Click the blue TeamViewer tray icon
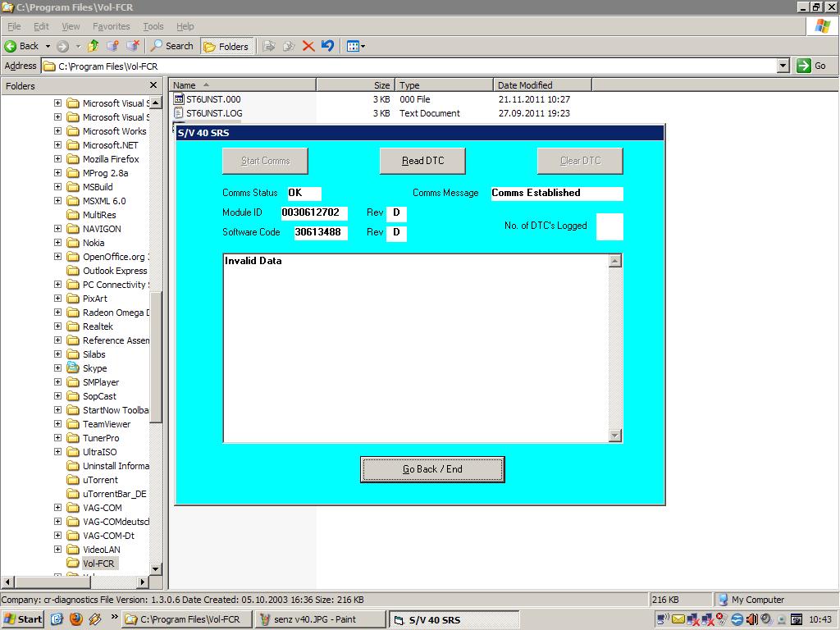Viewport: 840px width, 630px height. [x=737, y=619]
